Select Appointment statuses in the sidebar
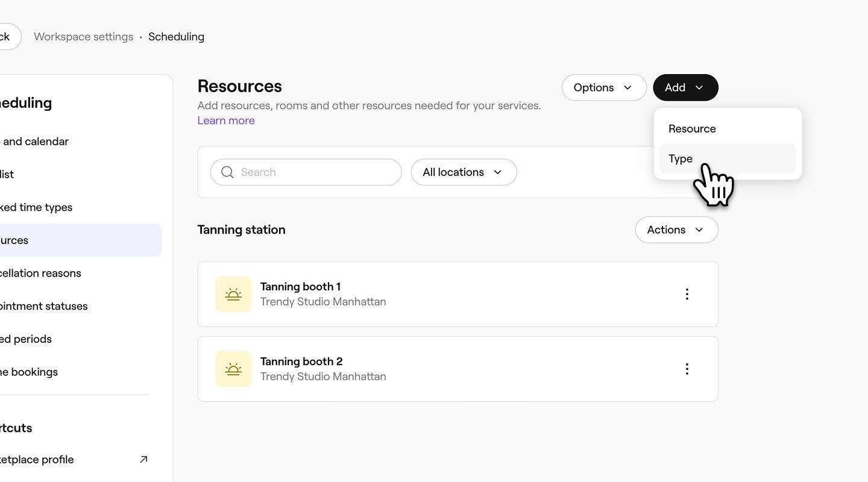Image resolution: width=868 pixels, height=482 pixels. [x=43, y=305]
